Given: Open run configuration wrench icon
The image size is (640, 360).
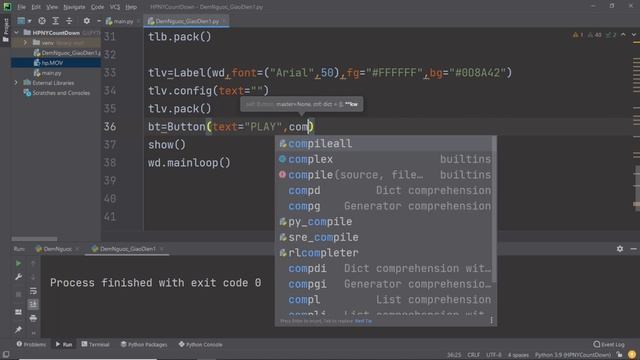Looking at the screenshot, I should (x=18, y=277).
